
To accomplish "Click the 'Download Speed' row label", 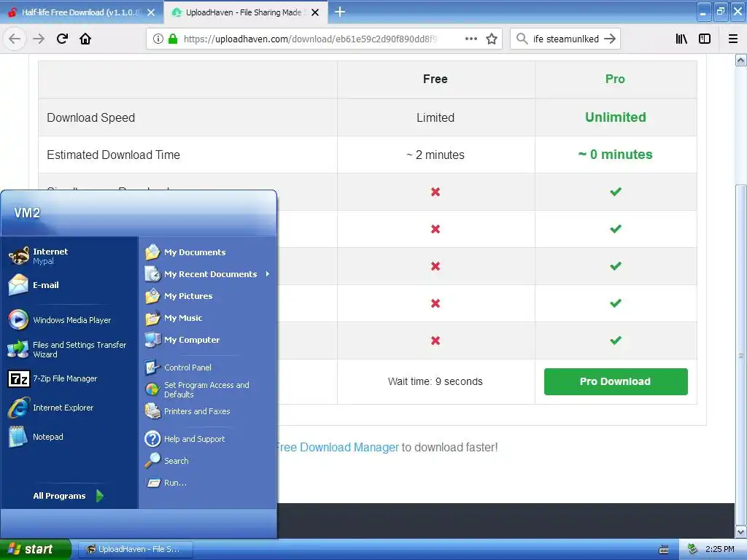I will [91, 117].
